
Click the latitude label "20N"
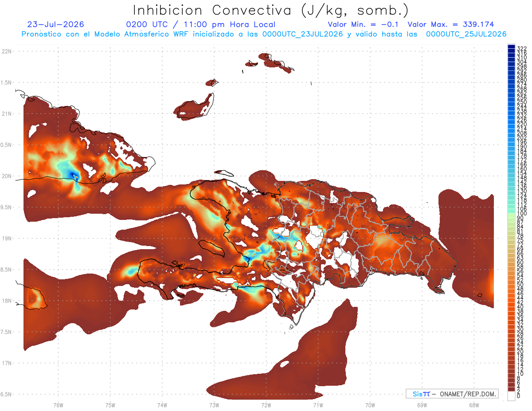[6, 176]
